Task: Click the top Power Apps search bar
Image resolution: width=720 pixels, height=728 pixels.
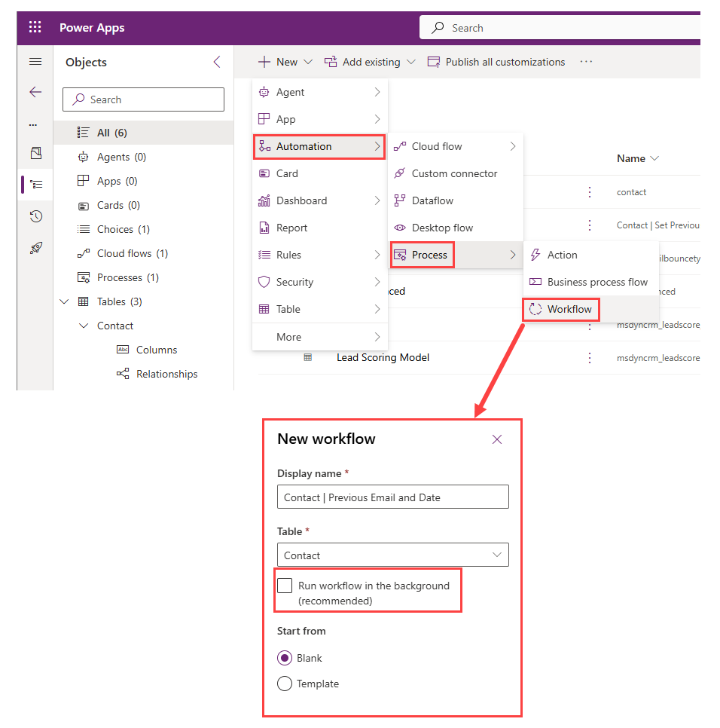Action: [560, 28]
